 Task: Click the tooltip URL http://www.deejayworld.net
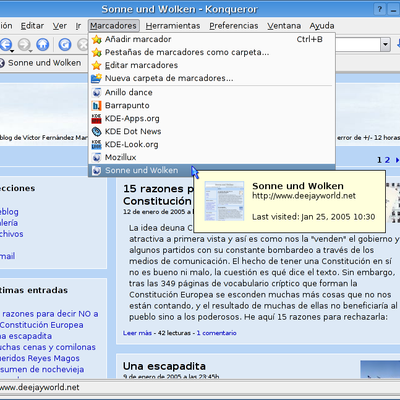[304, 196]
